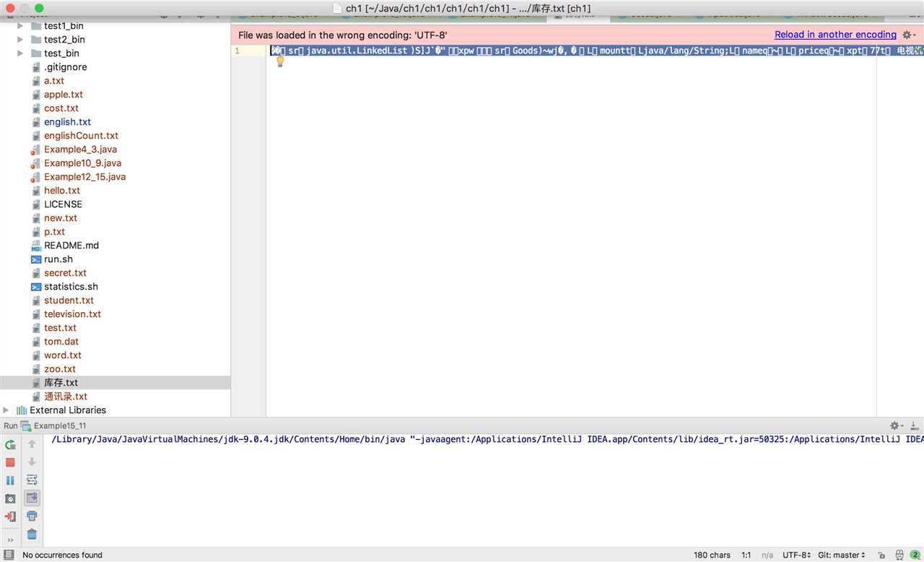Open secret.txt file
924x562 pixels.
(65, 273)
